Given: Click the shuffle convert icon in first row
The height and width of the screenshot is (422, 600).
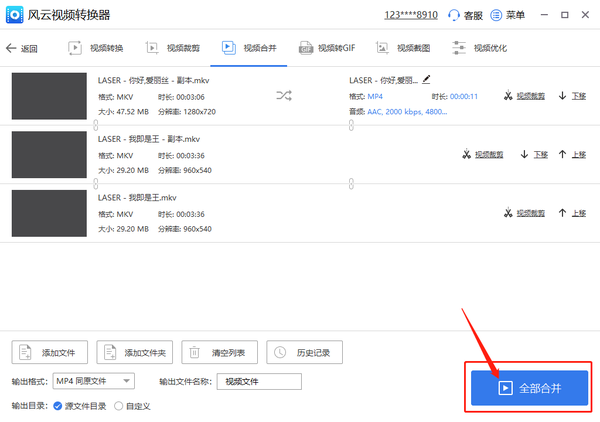Looking at the screenshot, I should pyautogui.click(x=284, y=95).
